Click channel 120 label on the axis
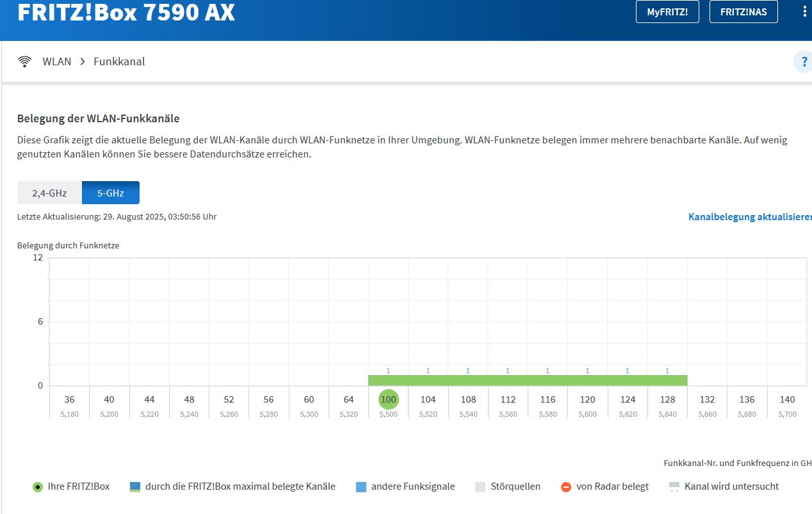 click(x=587, y=399)
